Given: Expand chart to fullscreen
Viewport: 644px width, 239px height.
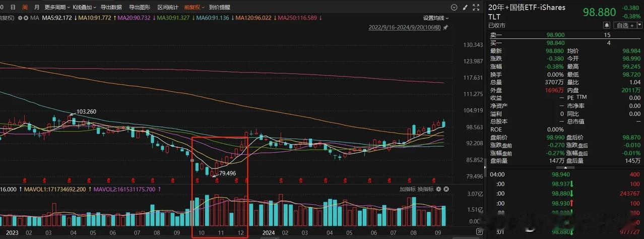Looking at the screenshot, I should click(477, 8).
